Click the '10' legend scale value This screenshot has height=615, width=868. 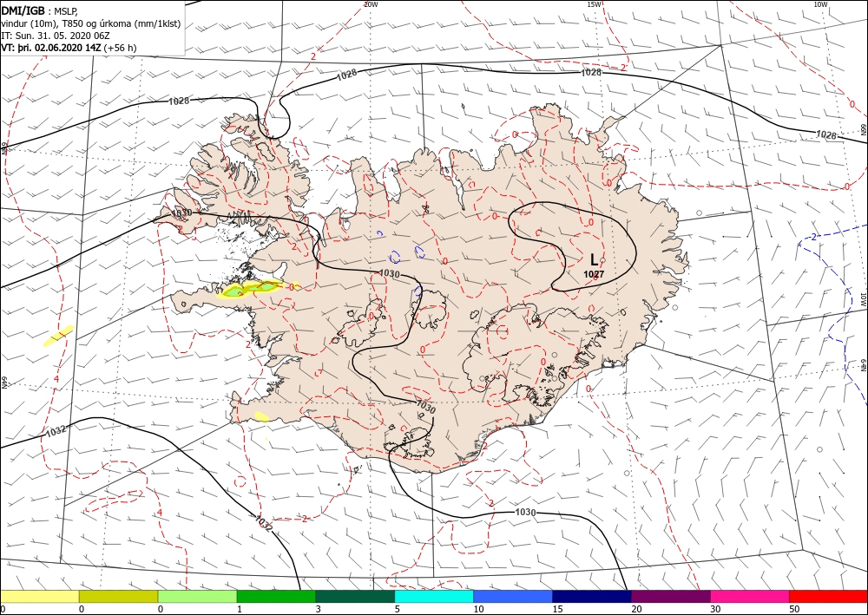[478, 609]
